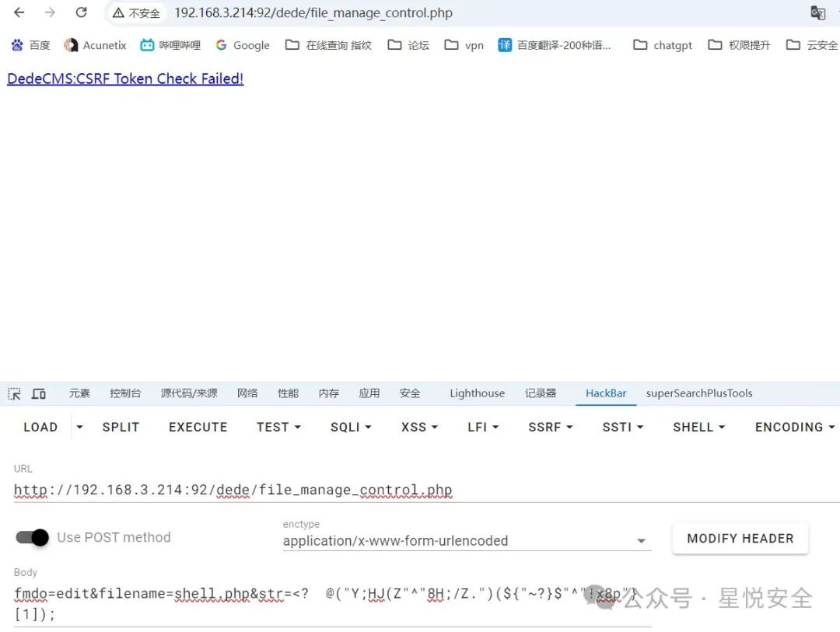840x632 pixels.
Task: Switch to the superSearchPlusTools tab
Action: click(x=699, y=393)
